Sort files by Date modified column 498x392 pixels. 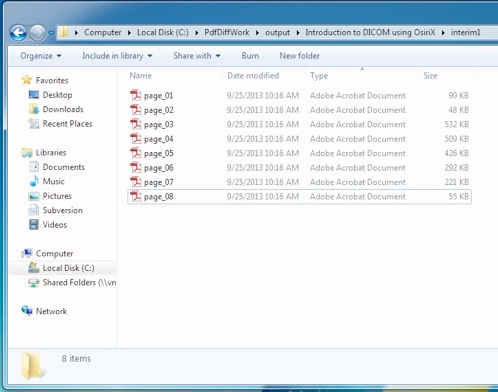(253, 76)
